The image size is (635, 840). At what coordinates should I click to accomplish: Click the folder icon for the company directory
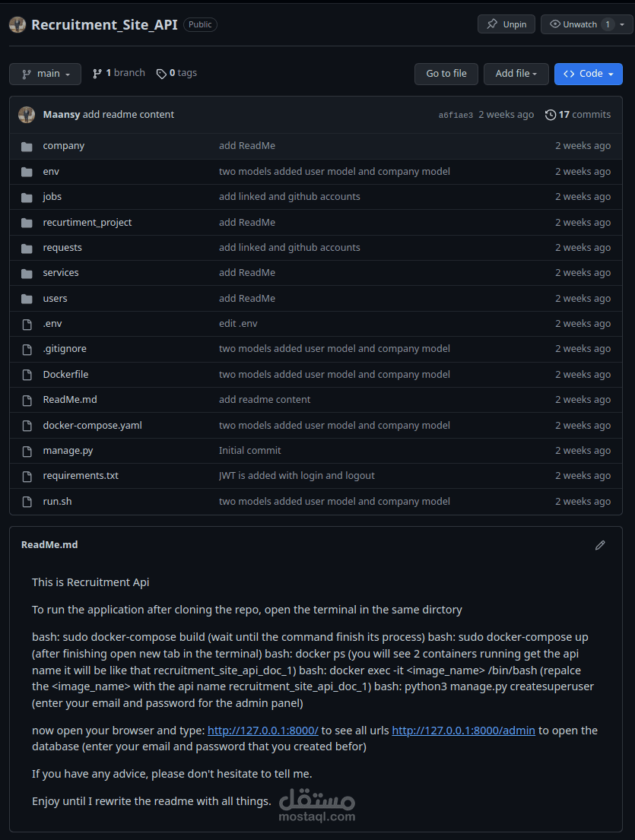click(x=27, y=146)
